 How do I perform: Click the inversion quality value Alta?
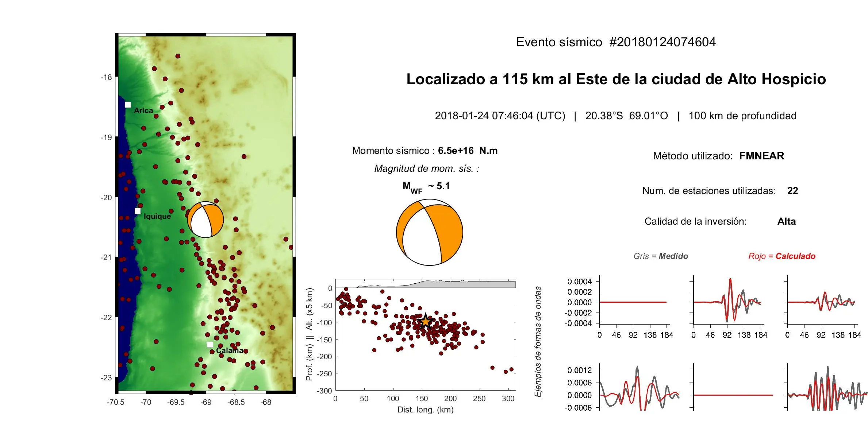click(787, 221)
